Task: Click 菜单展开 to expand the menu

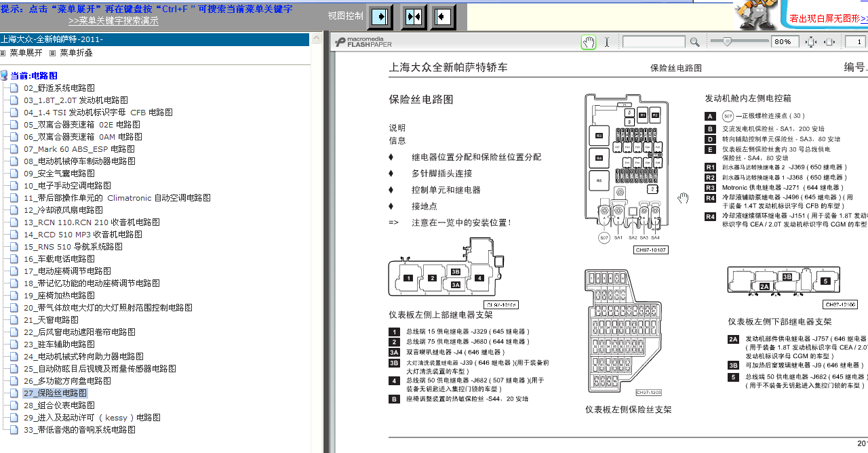Action: click(26, 53)
